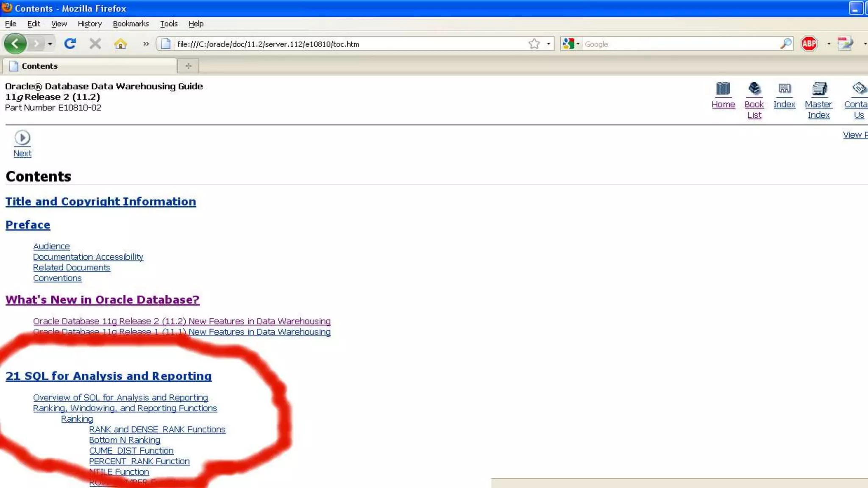The image size is (868, 488).
Task: Go to the Firefox Home page icon
Action: (x=120, y=44)
